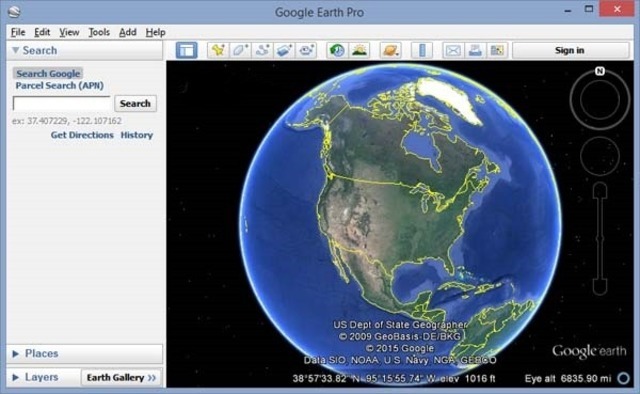
Task: Click the top end of the zoom slider
Action: click(x=600, y=190)
